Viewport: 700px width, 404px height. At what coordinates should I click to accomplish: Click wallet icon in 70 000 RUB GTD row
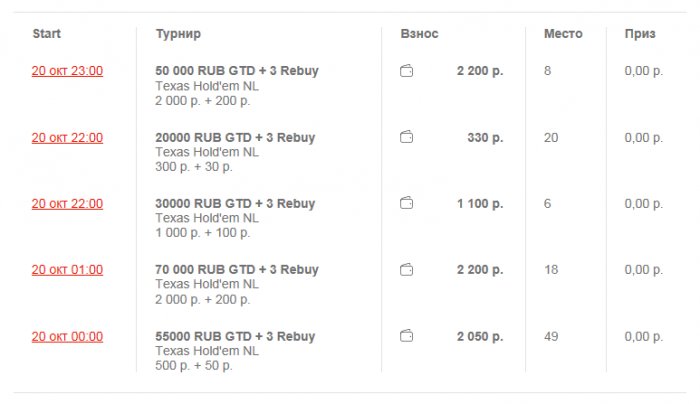[406, 269]
